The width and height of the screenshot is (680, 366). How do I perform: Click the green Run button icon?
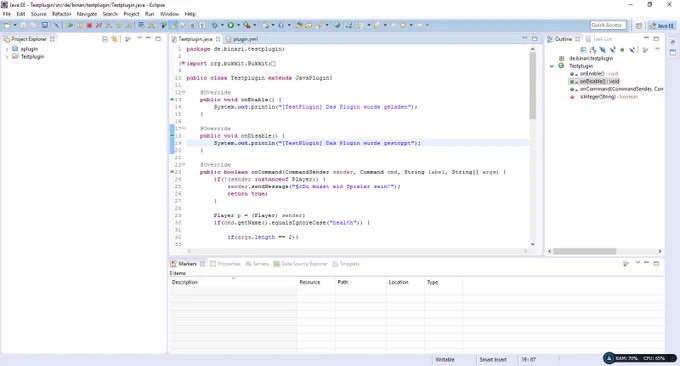tap(231, 25)
